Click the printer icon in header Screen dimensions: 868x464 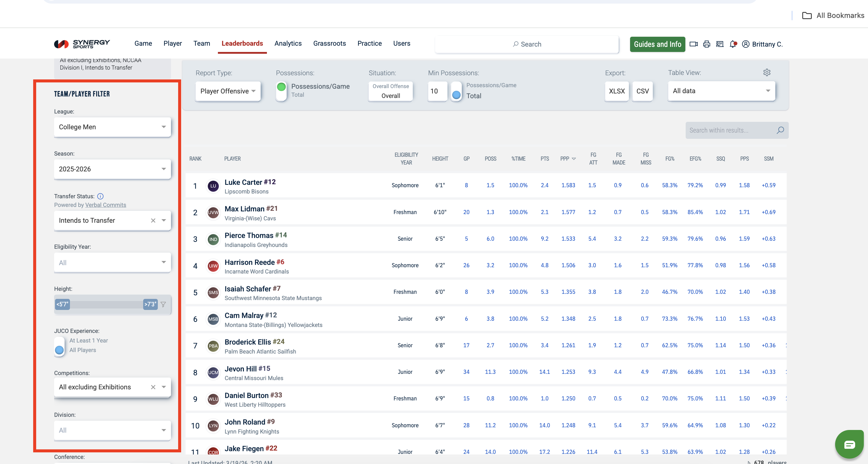[707, 44]
